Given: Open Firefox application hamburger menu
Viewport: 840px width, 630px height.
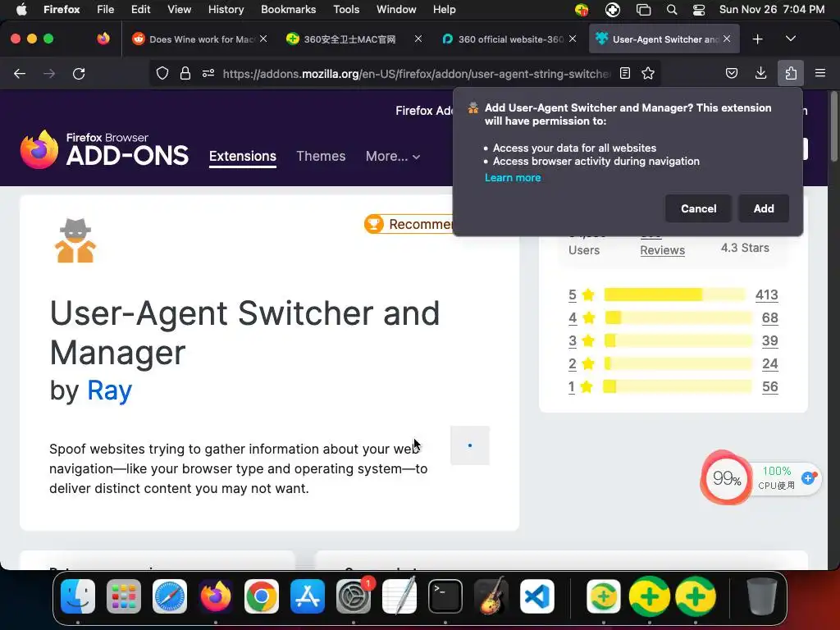Looking at the screenshot, I should [820, 73].
